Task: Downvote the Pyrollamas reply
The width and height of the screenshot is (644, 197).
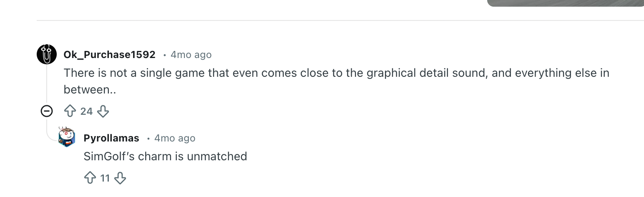Action: click(x=120, y=178)
